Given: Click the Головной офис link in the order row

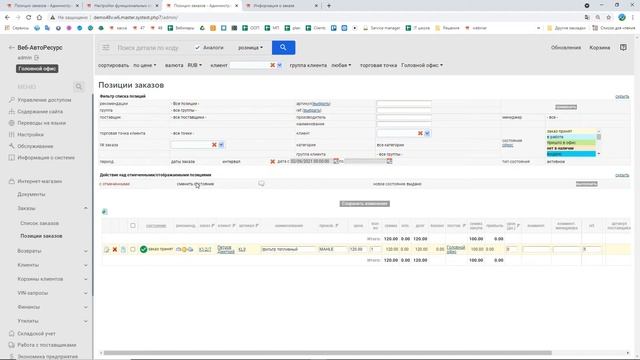Looking at the screenshot, I should [456, 249].
